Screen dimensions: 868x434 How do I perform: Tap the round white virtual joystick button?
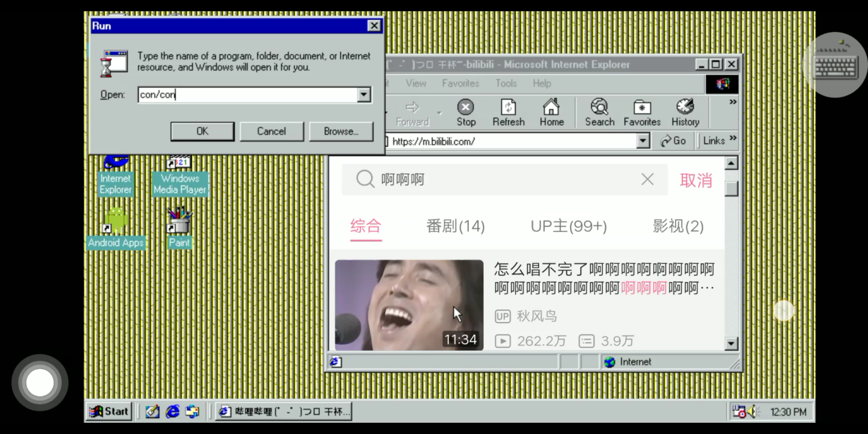pos(40,383)
